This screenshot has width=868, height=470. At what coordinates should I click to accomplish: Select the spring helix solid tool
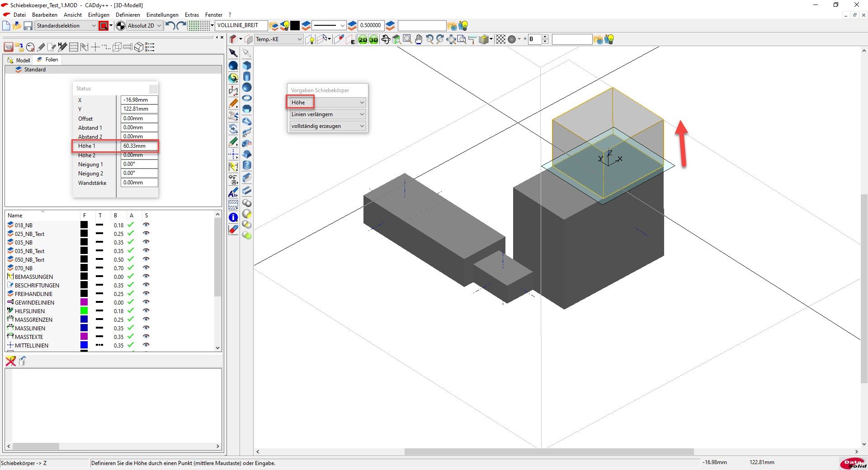[x=247, y=165]
